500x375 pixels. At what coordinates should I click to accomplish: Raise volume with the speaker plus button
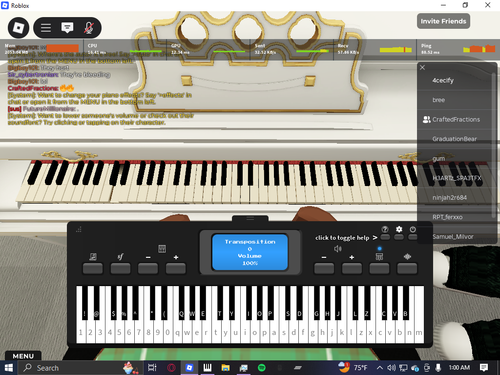352,268
